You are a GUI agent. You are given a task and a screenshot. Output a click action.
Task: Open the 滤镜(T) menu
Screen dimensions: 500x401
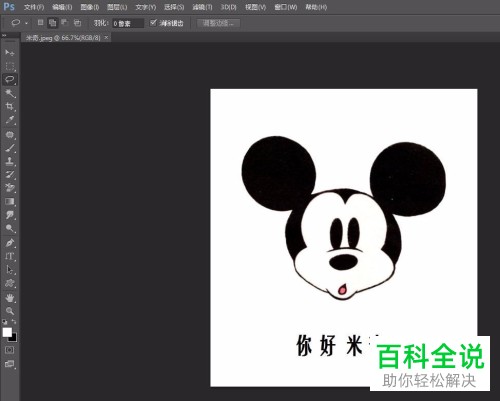(202, 7)
